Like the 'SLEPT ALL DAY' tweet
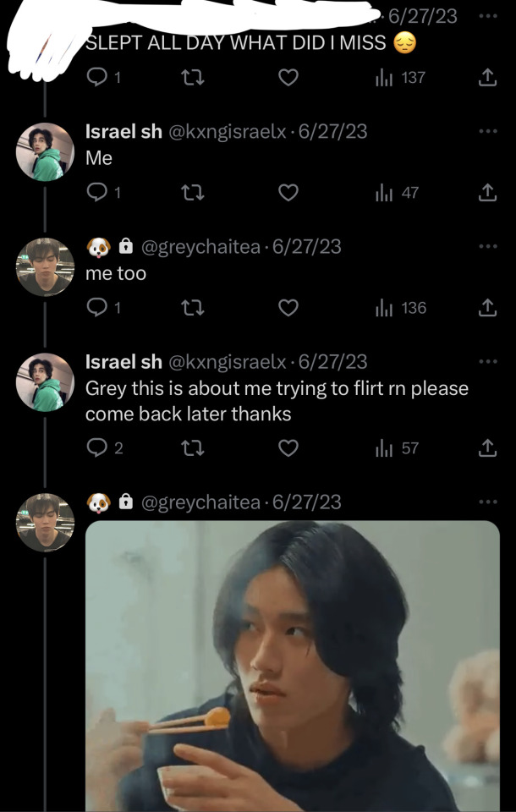 pos(288,78)
